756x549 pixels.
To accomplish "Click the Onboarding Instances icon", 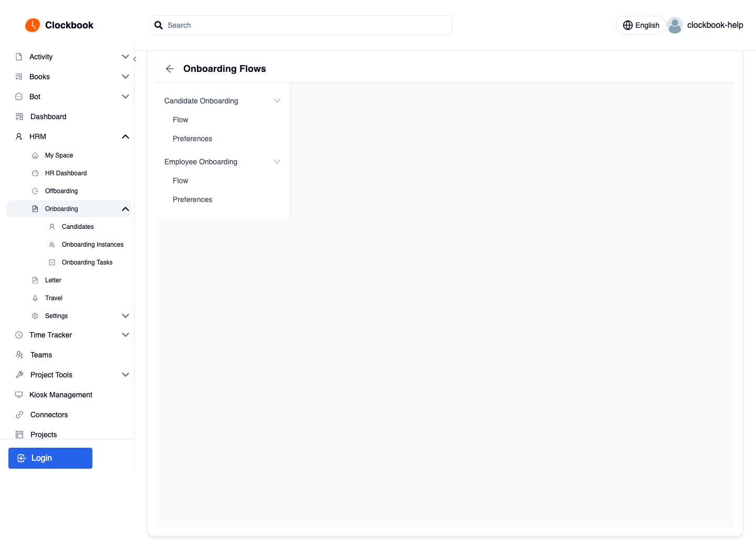I will click(52, 245).
